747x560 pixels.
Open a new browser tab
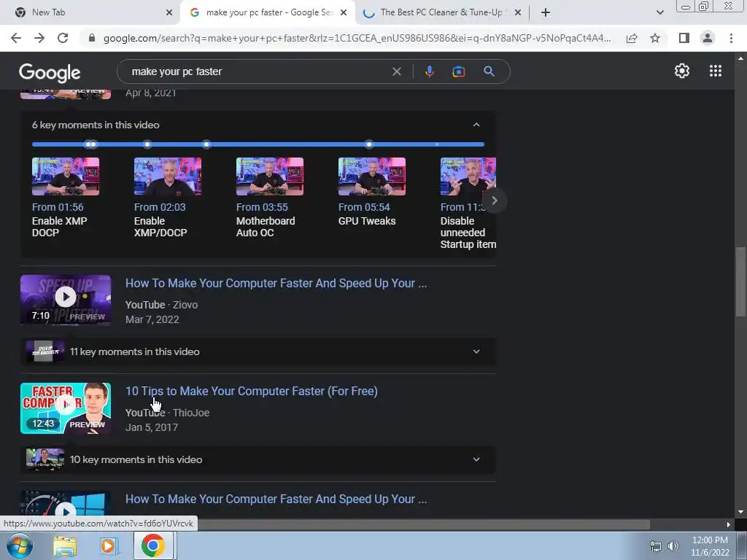click(x=546, y=12)
